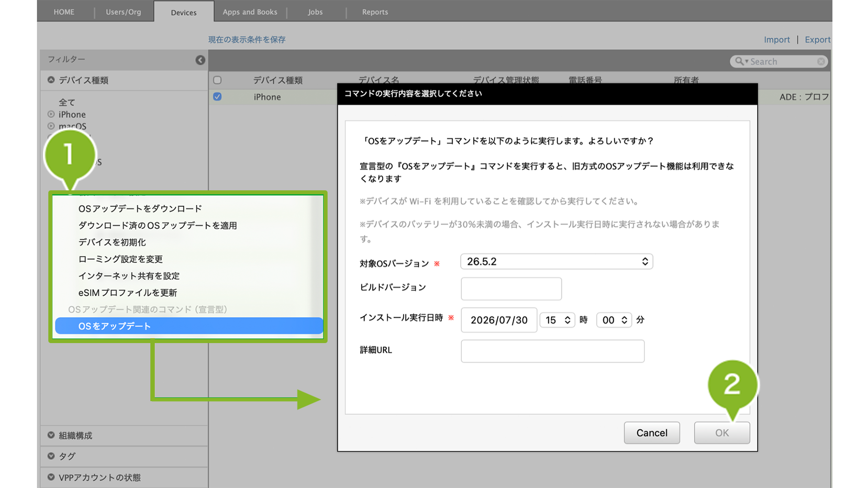Choose ダウンロード済のOSアップデートを適用 command

(158, 225)
